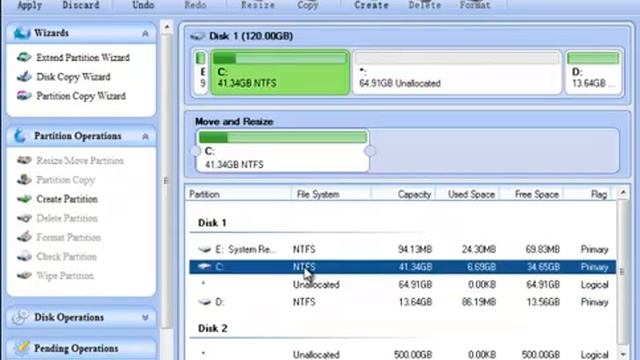Image resolution: width=640 pixels, height=360 pixels.
Task: Click the E: row drive icon
Action: coord(204,249)
